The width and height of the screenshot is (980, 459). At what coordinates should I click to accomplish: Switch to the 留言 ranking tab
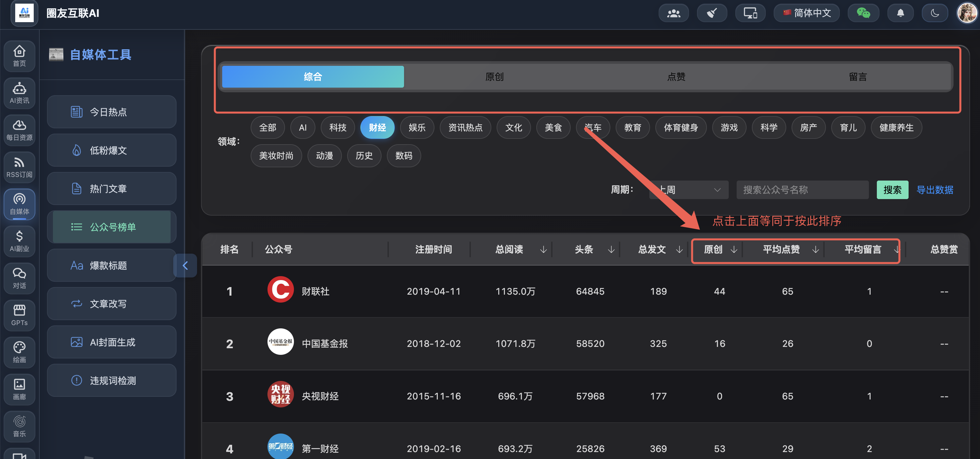[858, 77]
